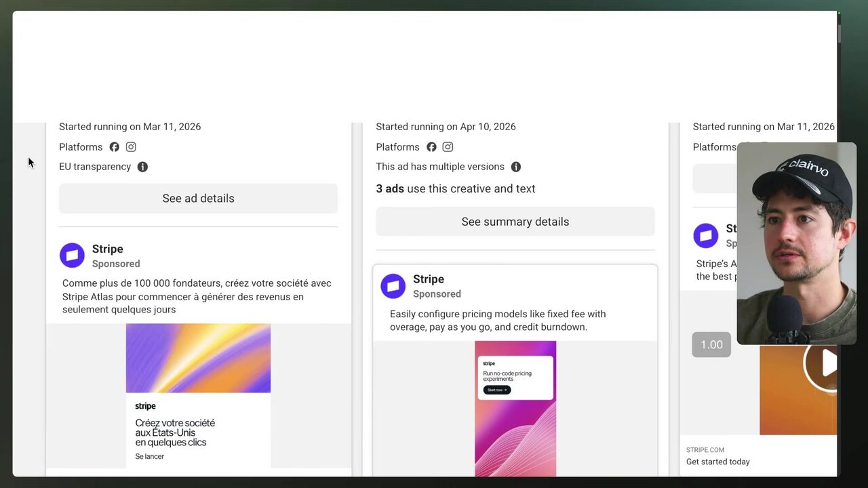Click Instagram platform icon in Apr 10 ad card
868x488 pixels.
pyautogui.click(x=448, y=147)
